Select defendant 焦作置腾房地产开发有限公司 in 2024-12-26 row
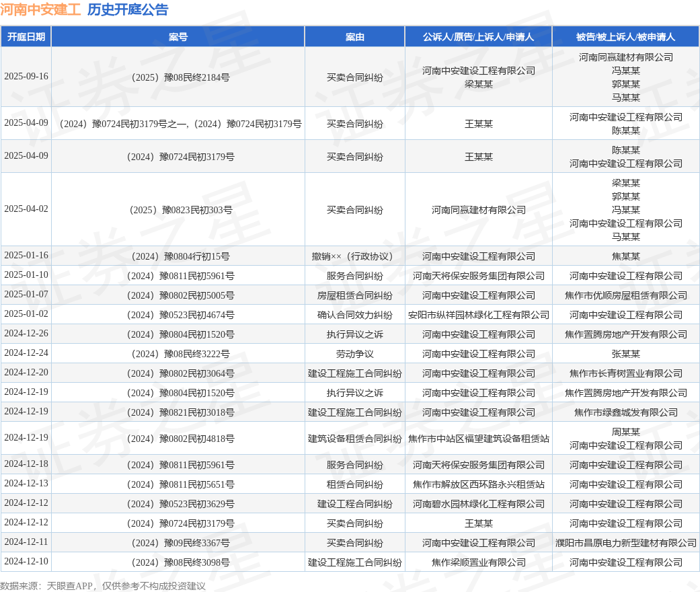 pyautogui.click(x=626, y=334)
